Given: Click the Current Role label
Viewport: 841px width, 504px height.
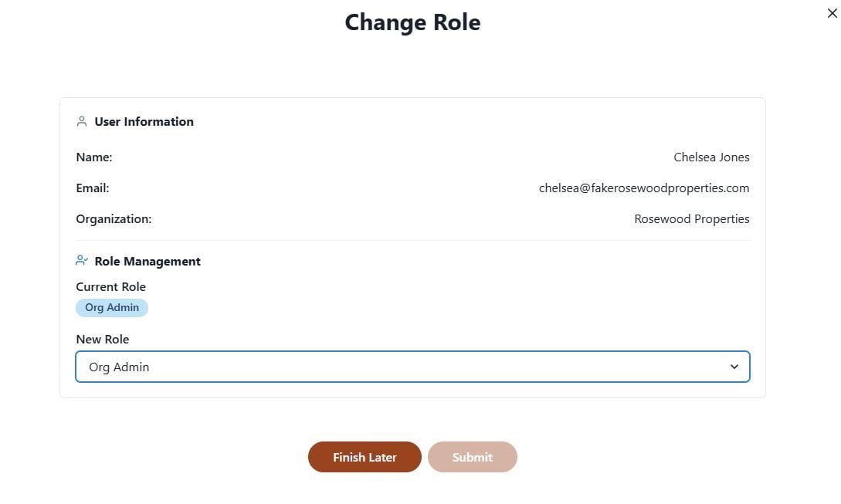Looking at the screenshot, I should [111, 287].
